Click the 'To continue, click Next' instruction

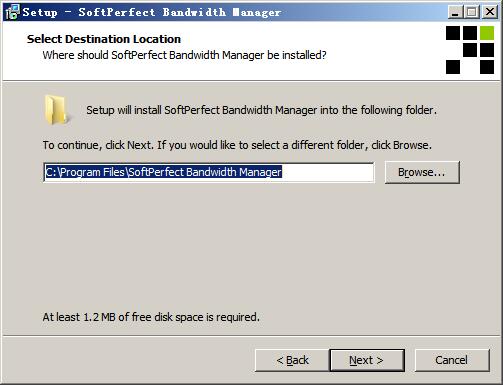click(237, 145)
